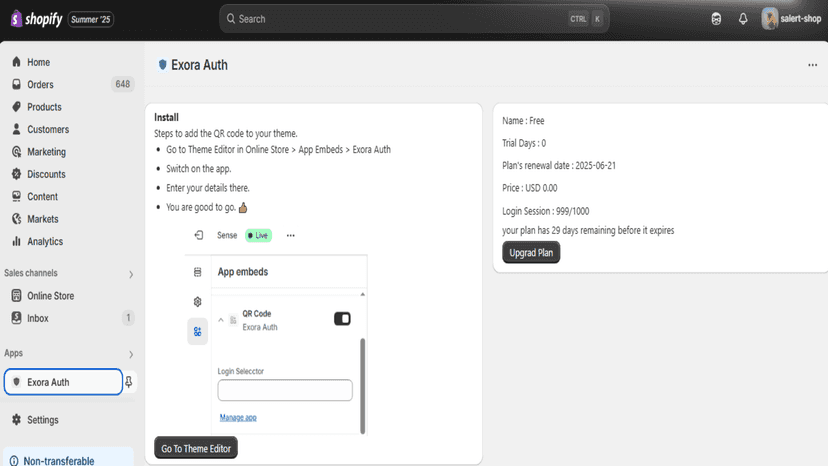828x466 pixels.
Task: Open the salert-shop account menu
Action: [791, 19]
